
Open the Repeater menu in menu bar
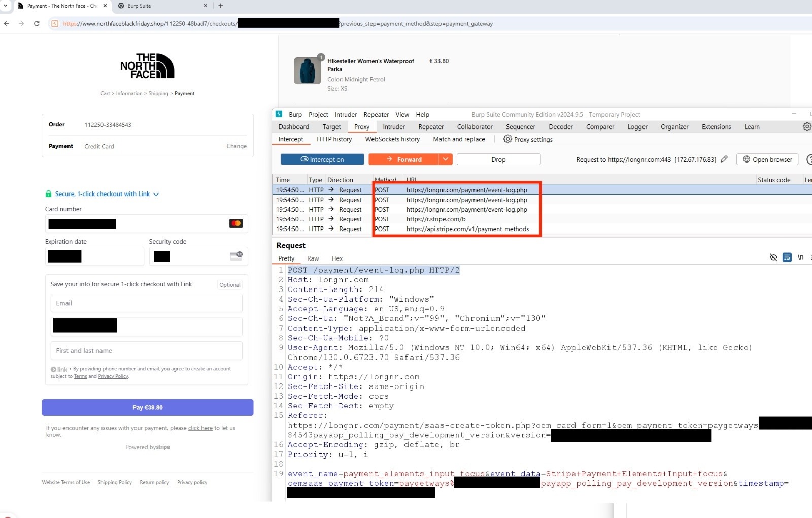(x=376, y=115)
